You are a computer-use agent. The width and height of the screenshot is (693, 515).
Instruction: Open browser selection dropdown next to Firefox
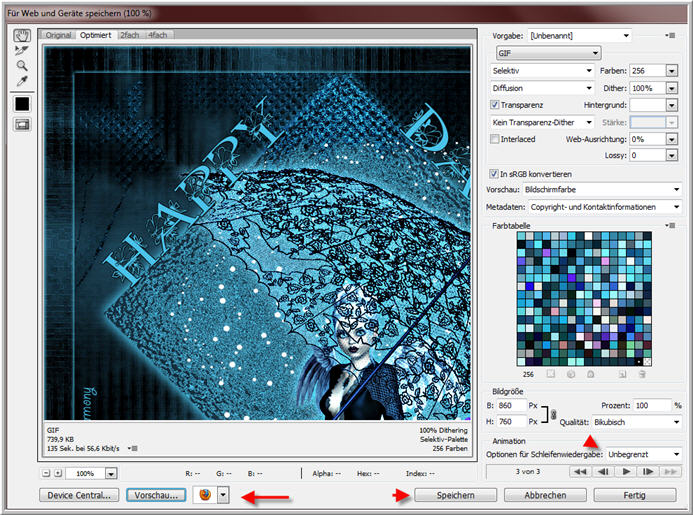224,495
